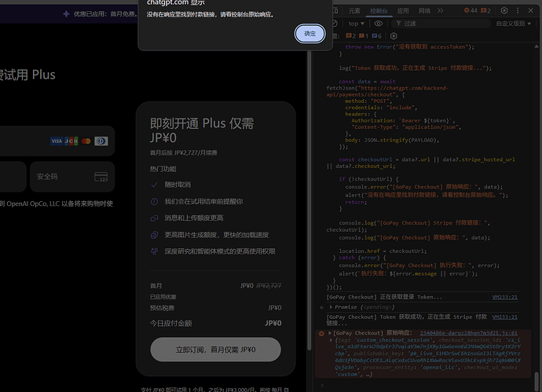Switch to the 应用 tab
Screen dimensions: 542x392
coord(403,11)
